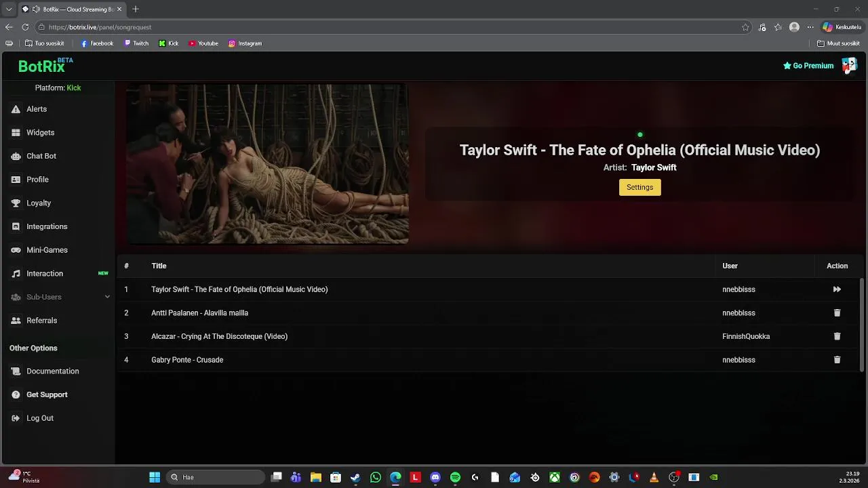The image size is (868, 488).
Task: Select Gabry Ponte - Crusade title
Action: pyautogui.click(x=187, y=360)
